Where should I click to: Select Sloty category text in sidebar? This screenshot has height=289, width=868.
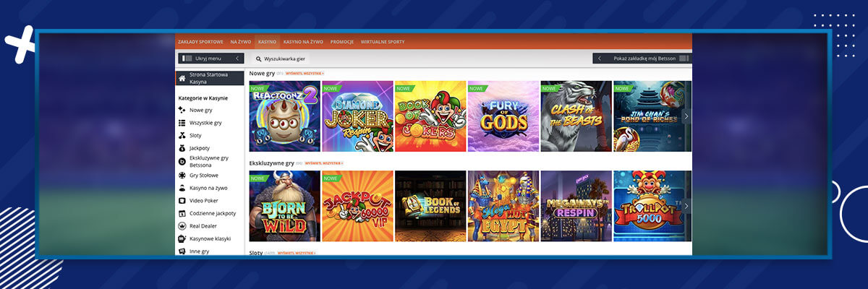pos(196,135)
